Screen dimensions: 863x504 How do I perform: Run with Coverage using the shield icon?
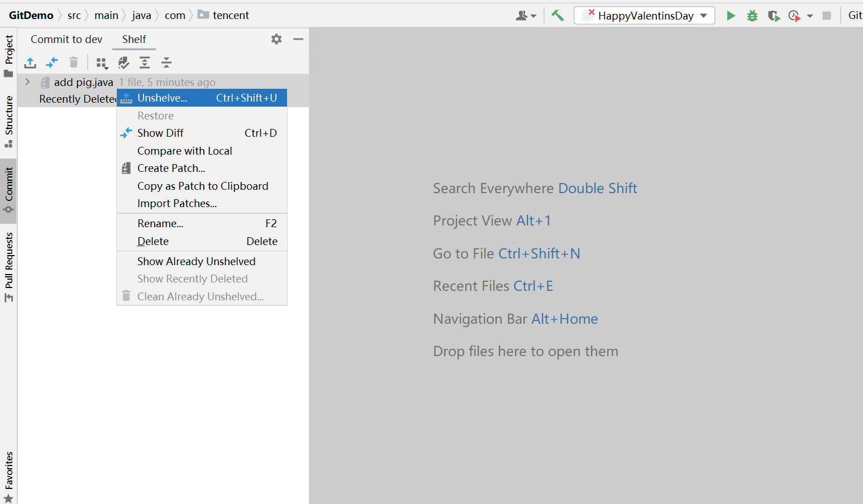[774, 15]
